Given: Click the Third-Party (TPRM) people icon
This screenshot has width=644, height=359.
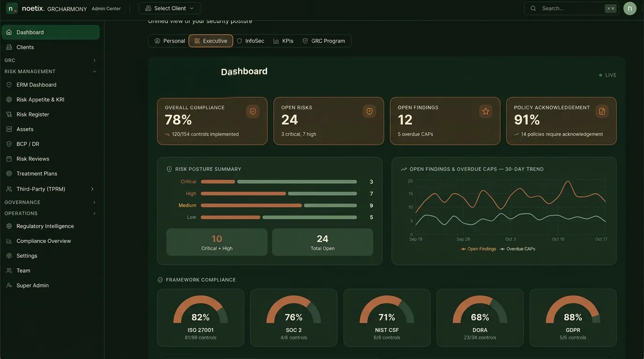Looking at the screenshot, I should tap(9, 189).
